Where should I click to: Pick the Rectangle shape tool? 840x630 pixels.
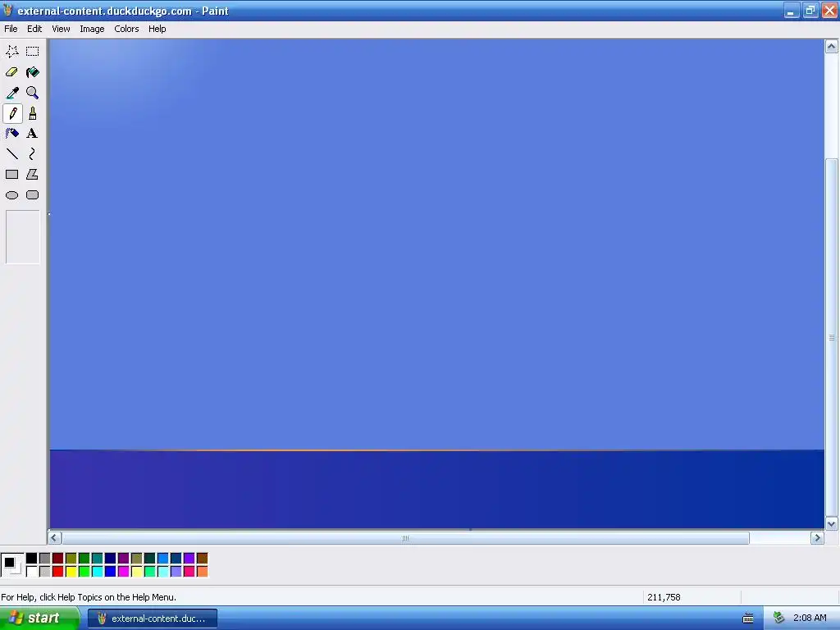[x=12, y=175]
